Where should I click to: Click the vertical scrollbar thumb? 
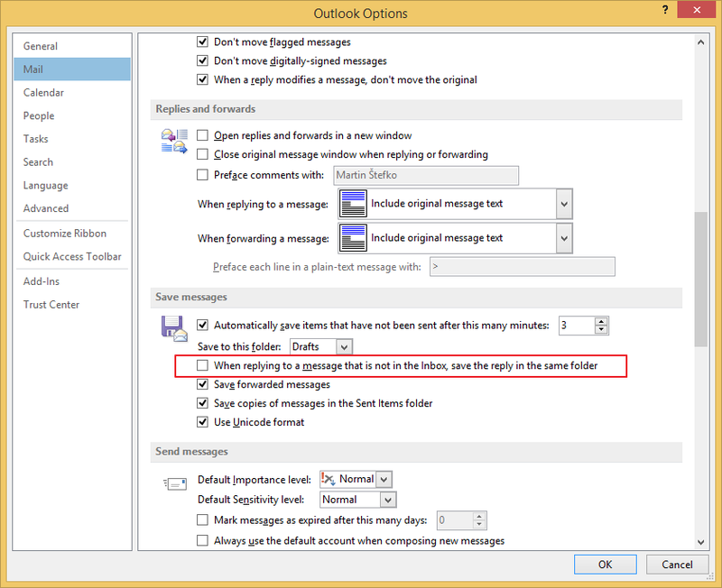(x=700, y=279)
